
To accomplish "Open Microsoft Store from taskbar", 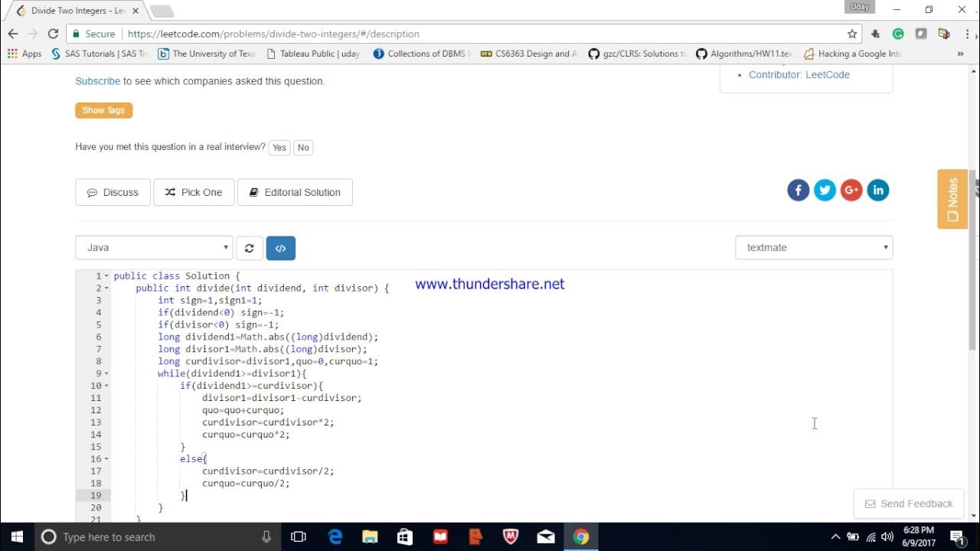I will point(405,536).
